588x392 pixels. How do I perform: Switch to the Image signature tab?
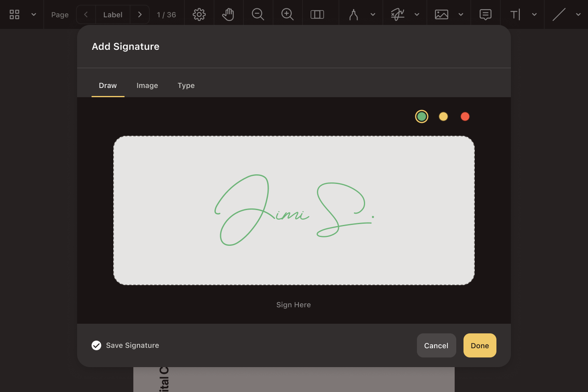point(147,85)
